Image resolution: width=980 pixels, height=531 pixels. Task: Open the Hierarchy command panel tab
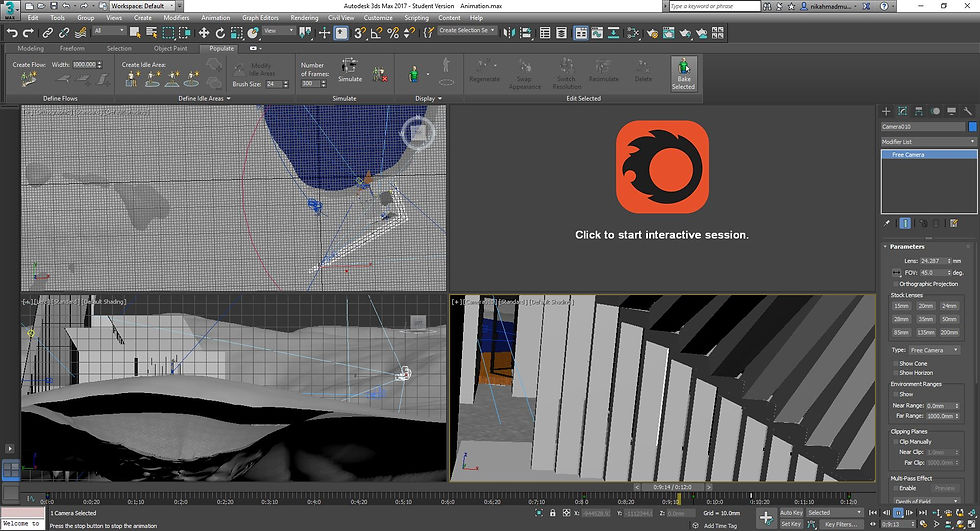[x=919, y=111]
